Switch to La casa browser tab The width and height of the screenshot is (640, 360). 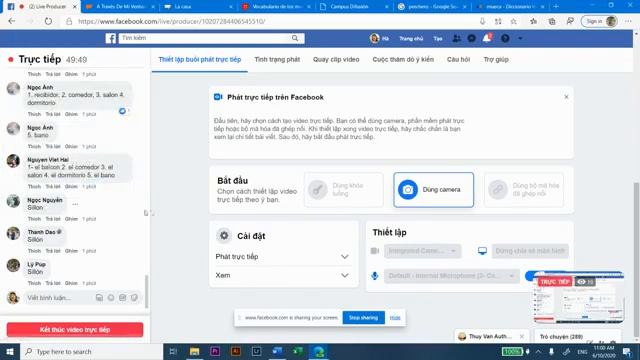coord(198,7)
